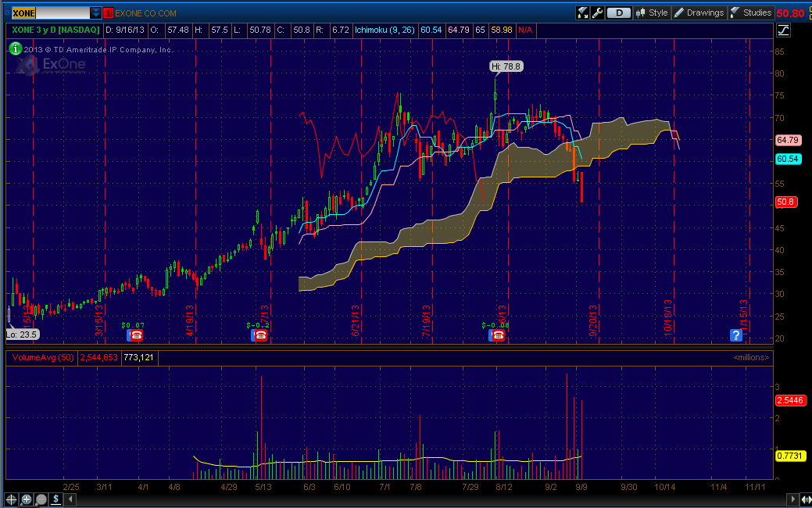Click the zoom in magnifier icon
Viewport: 812px width, 508px height.
[x=26, y=499]
